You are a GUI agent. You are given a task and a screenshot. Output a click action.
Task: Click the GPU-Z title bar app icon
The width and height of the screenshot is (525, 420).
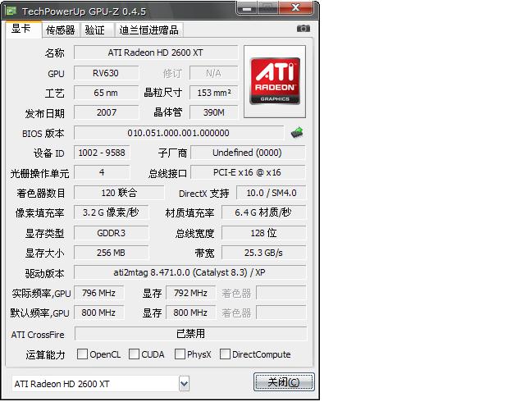(11, 11)
